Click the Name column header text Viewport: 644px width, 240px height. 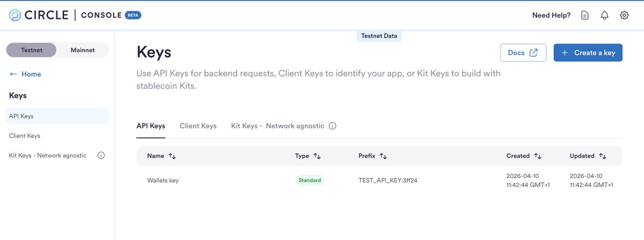tap(156, 156)
